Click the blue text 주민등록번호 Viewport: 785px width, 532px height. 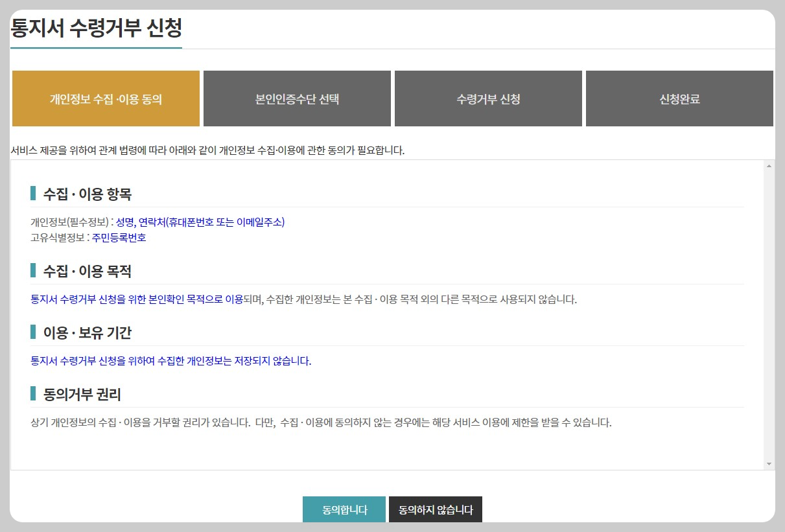pos(119,237)
